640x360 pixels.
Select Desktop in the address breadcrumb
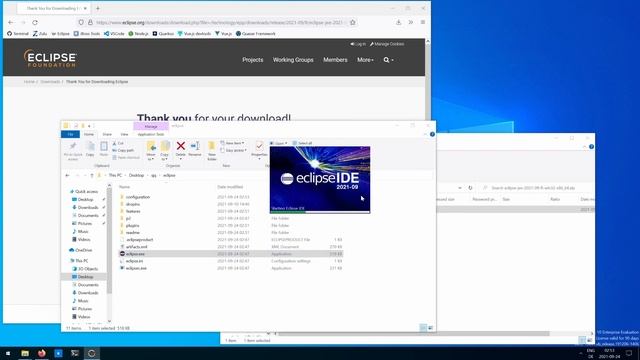tap(136, 176)
